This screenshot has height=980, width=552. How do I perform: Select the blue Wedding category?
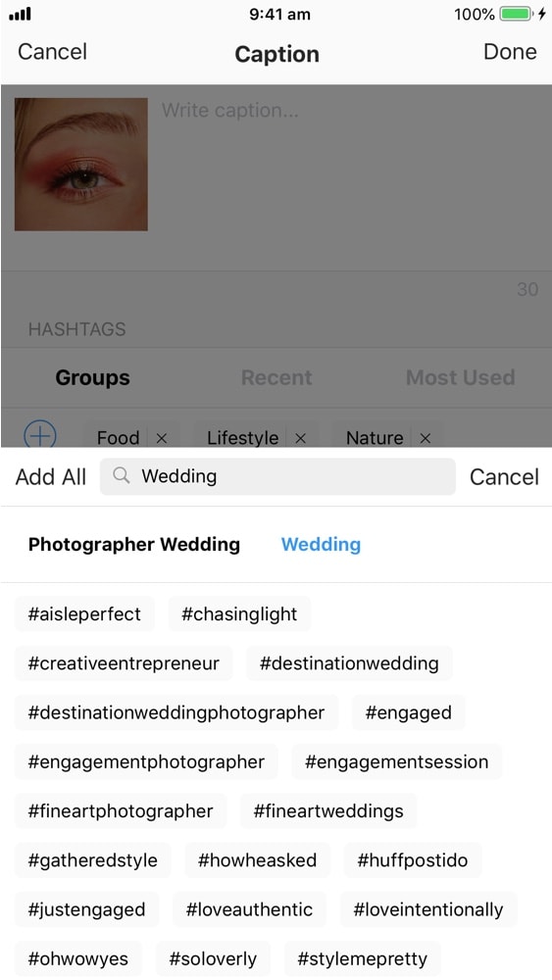(321, 544)
